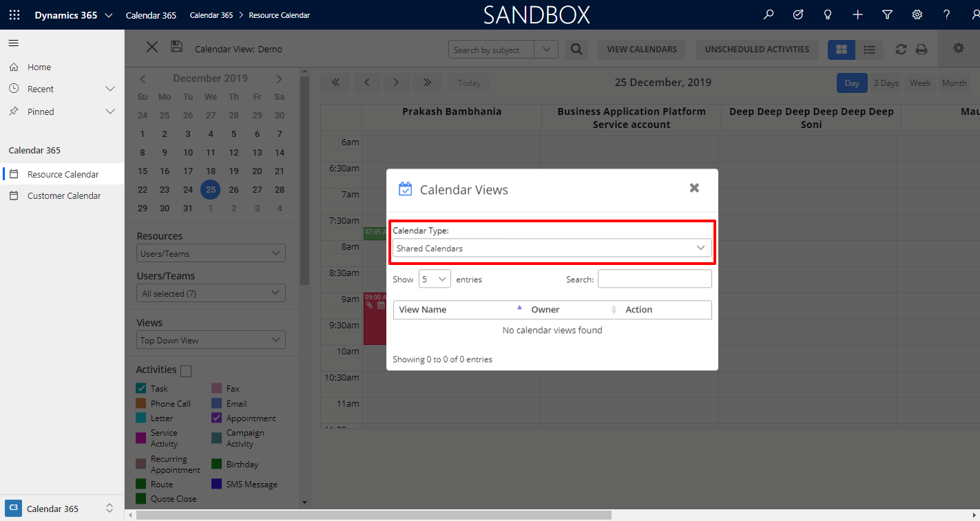Image resolution: width=980 pixels, height=521 pixels.
Task: Switch to the Week view tab
Action: click(x=919, y=83)
